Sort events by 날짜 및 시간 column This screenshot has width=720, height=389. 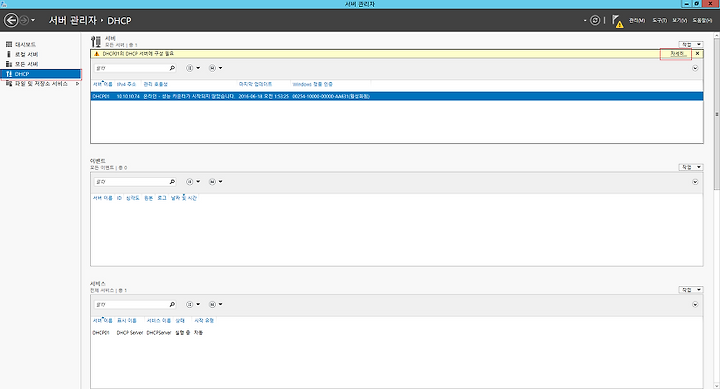coord(184,198)
